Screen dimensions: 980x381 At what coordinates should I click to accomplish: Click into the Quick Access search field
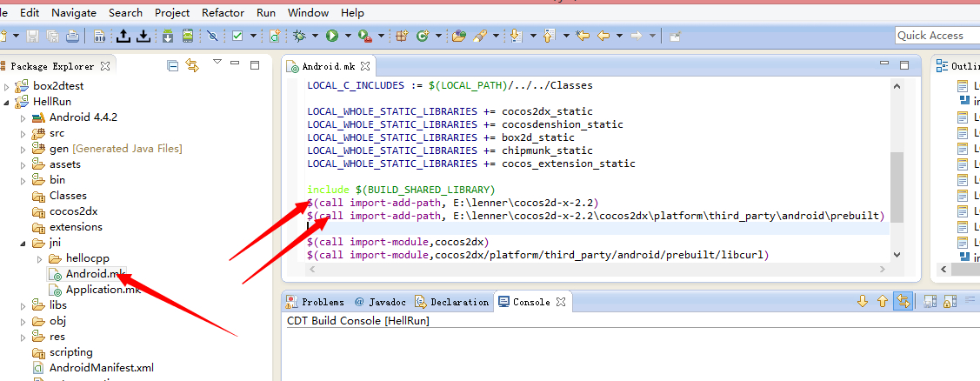(x=937, y=36)
